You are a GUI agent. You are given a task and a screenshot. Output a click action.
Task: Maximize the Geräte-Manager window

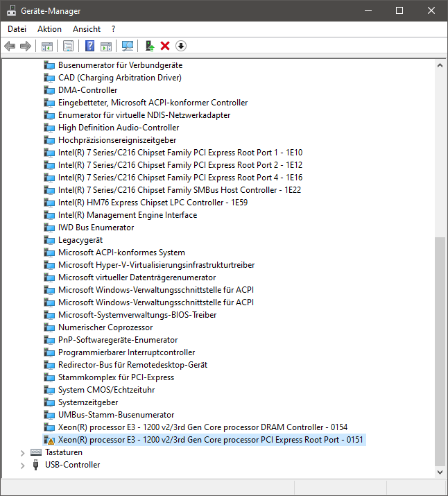pos(399,11)
